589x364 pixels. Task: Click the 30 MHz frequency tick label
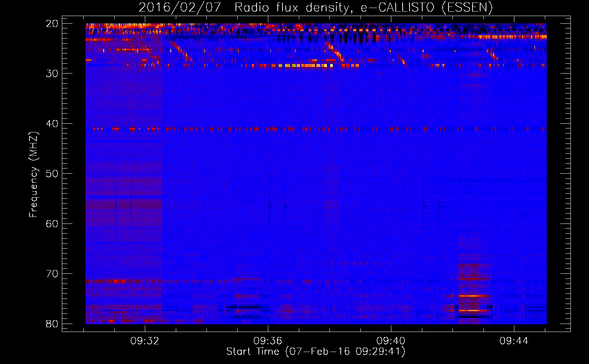tap(52, 74)
